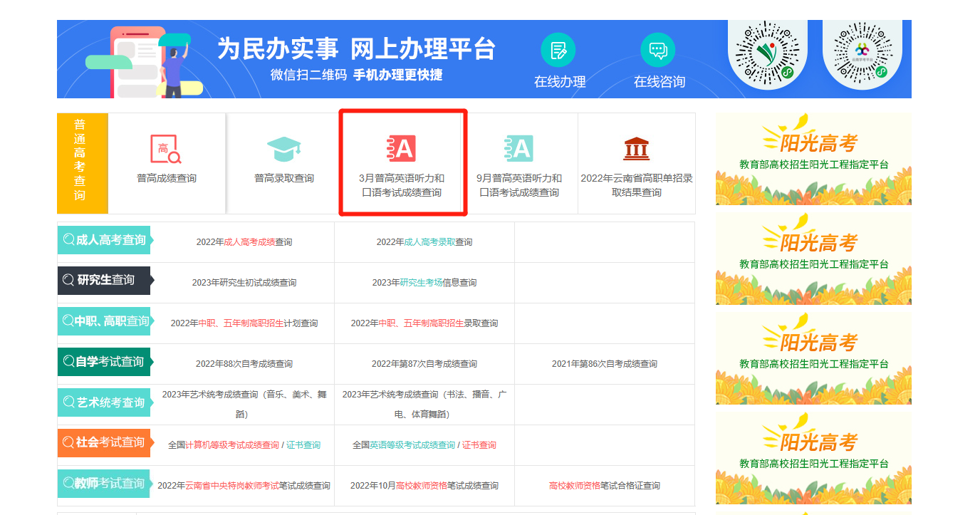Screen dimensions: 980x515
Task: Open the teal notebook icon for 9月 exam
Action: tap(518, 149)
